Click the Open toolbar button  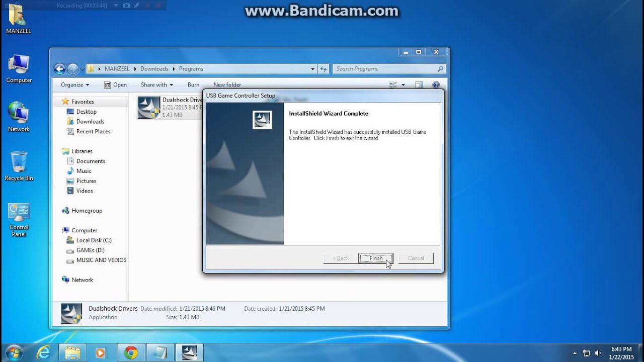pos(115,85)
